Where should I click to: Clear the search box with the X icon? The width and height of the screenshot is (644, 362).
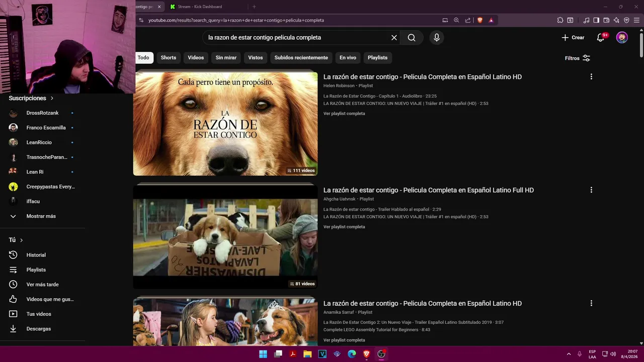pyautogui.click(x=394, y=38)
